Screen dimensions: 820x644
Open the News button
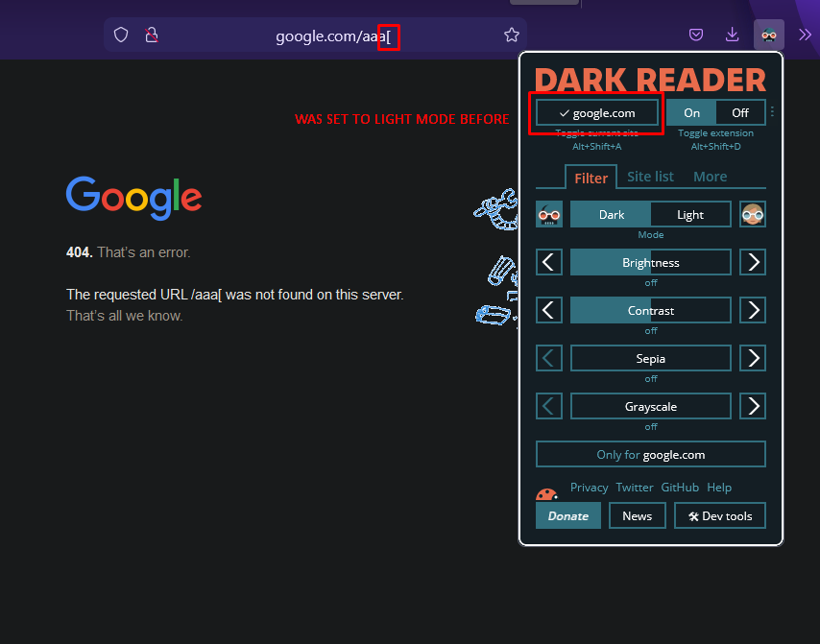(637, 516)
